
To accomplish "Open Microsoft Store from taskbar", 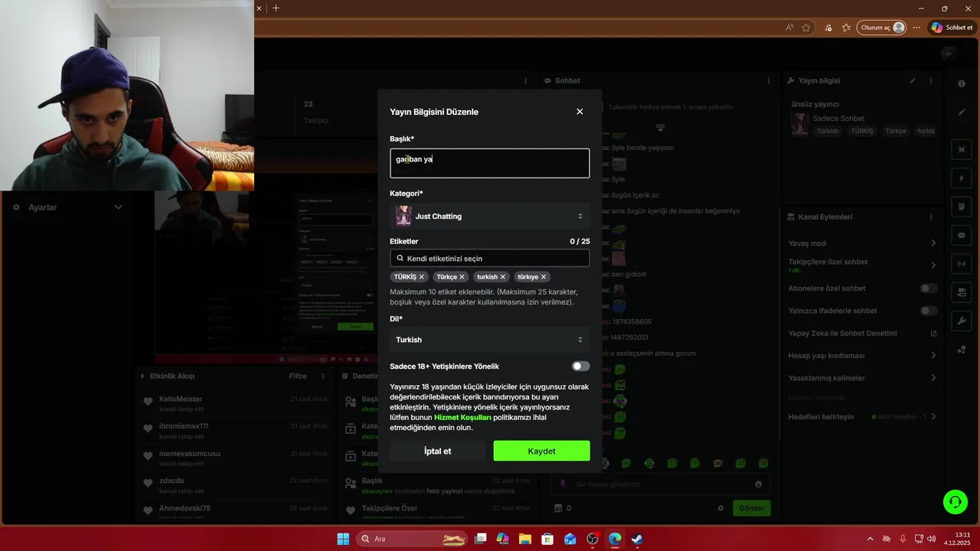I will (x=547, y=539).
